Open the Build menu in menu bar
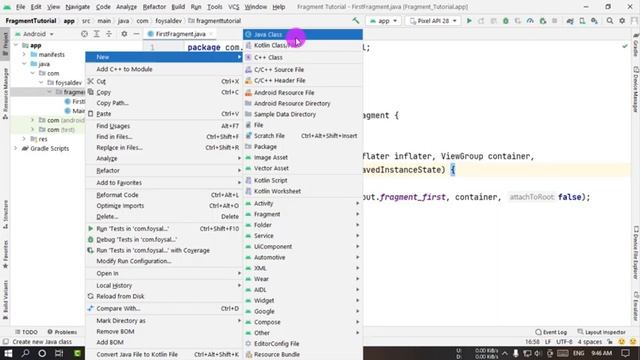This screenshot has height=360, width=640. coord(178,7)
